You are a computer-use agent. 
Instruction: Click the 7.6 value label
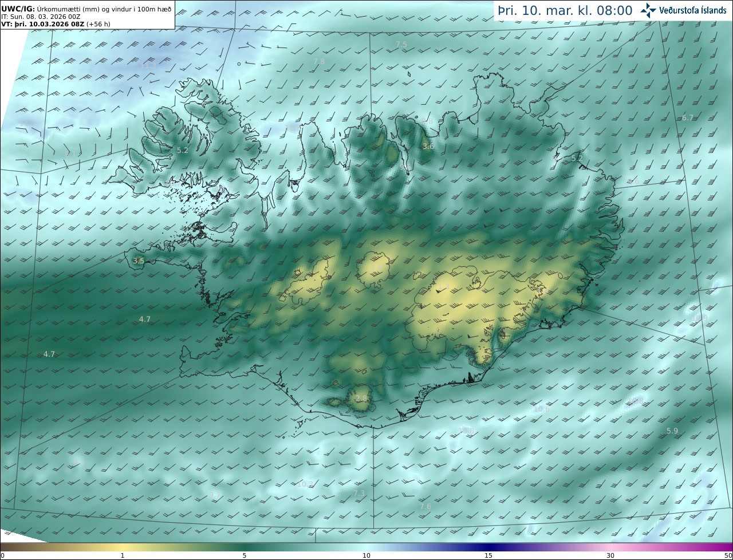click(x=425, y=506)
